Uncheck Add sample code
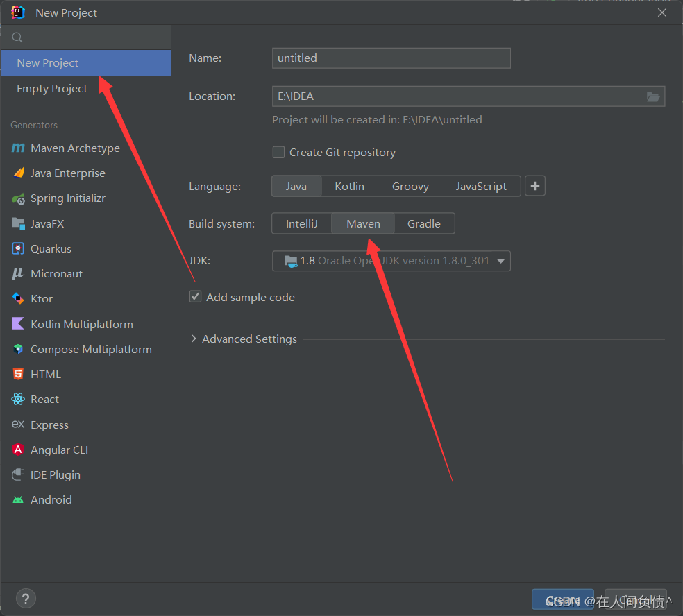This screenshot has height=616, width=683. pyautogui.click(x=195, y=297)
